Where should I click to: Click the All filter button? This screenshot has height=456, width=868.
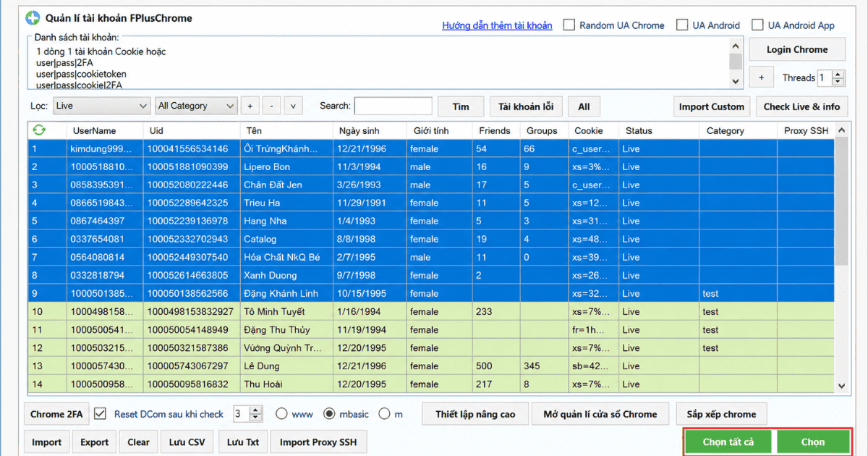pyautogui.click(x=584, y=106)
